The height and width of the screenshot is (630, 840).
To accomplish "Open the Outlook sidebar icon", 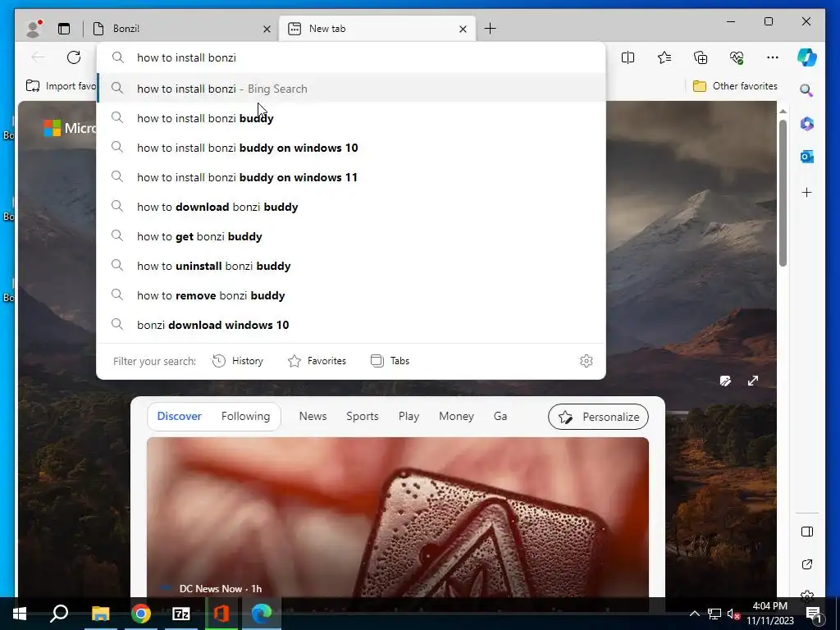I will [807, 157].
